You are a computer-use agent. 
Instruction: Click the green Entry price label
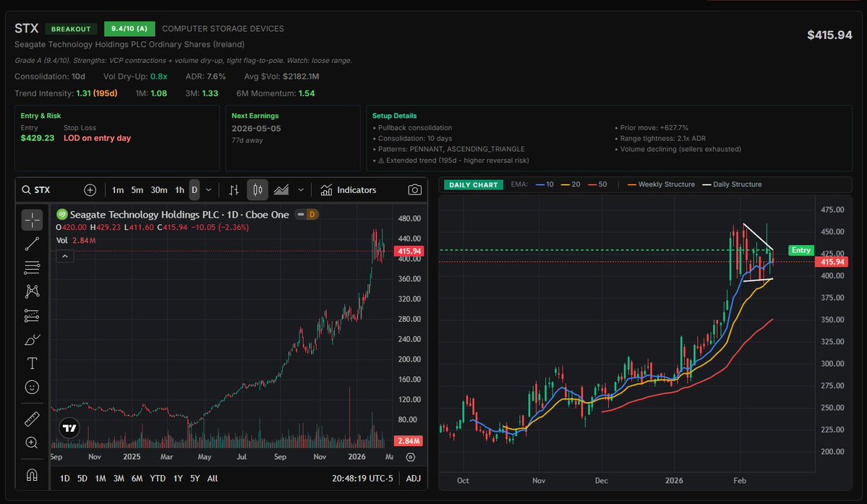click(800, 250)
